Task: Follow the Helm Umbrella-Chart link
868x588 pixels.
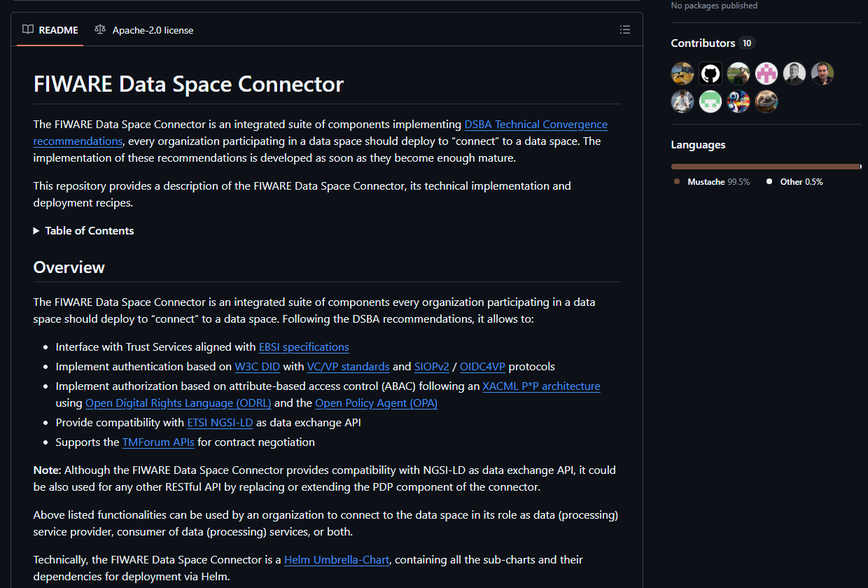Action: pos(337,560)
